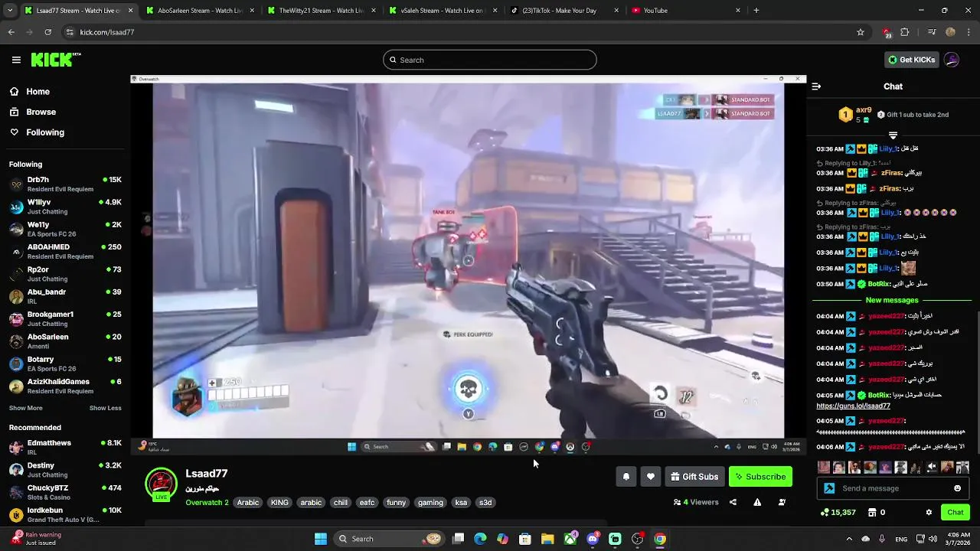Click the KICK logo
The width and height of the screenshot is (980, 551).
click(55, 60)
